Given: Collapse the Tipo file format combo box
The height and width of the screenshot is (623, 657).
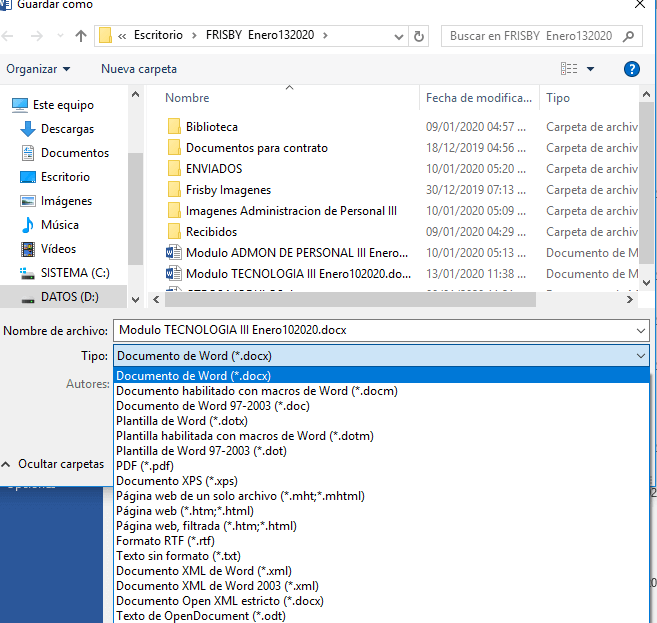Looking at the screenshot, I should tap(641, 356).
